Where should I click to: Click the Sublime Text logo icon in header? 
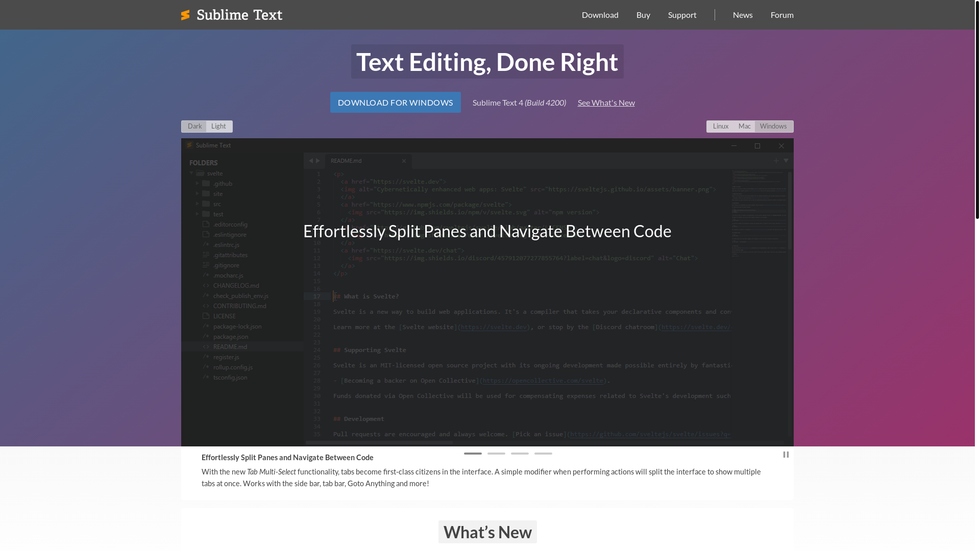185,15
